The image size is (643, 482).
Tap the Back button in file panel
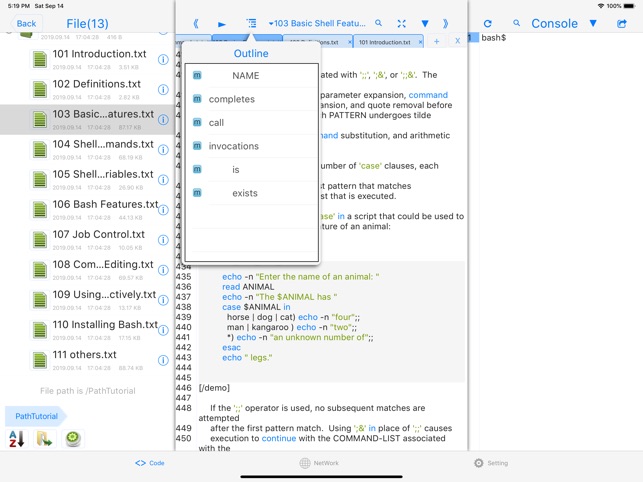pos(27,23)
